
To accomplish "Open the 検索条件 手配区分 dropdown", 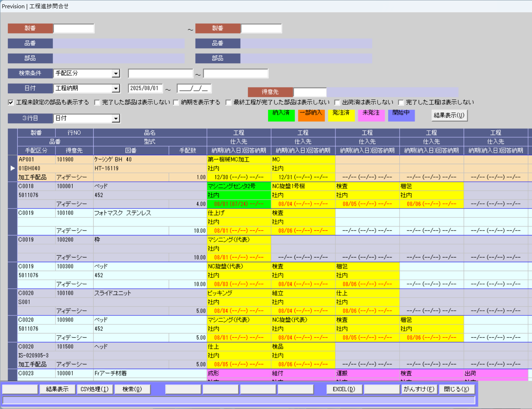I will click(x=116, y=73).
